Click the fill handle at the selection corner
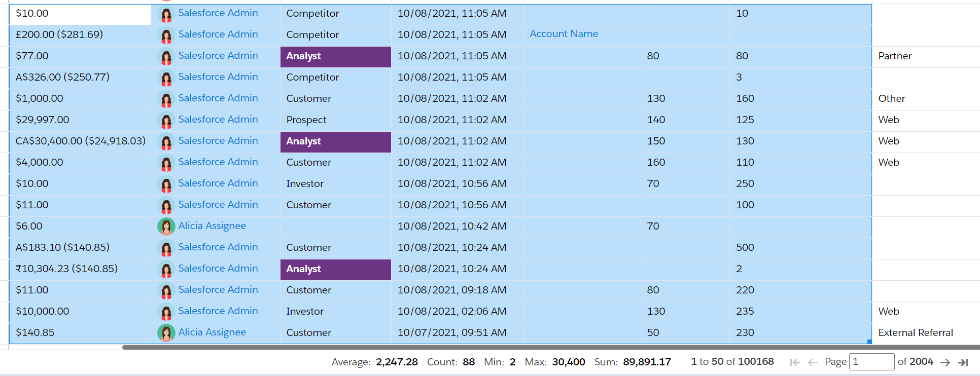Viewport: 980px width, 376px height. point(869,342)
